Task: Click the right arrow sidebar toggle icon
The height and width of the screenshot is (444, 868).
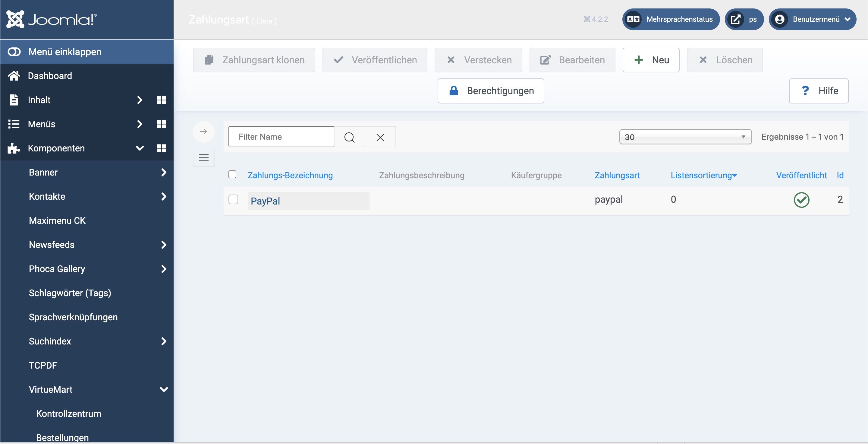Action: tap(203, 132)
